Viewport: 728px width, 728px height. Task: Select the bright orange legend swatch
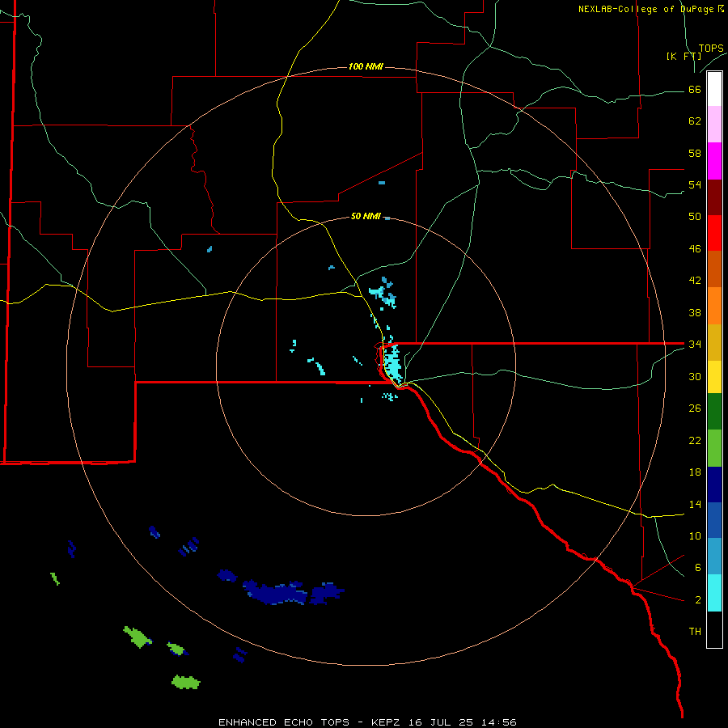pos(714,306)
